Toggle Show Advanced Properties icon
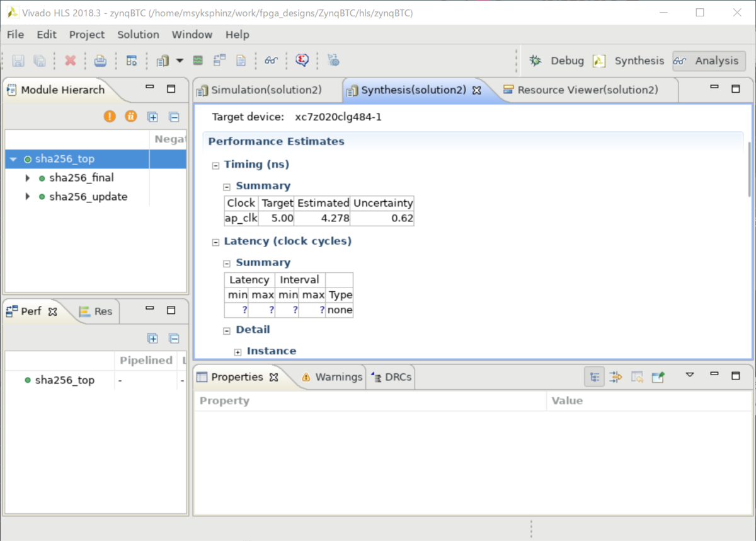756x541 pixels. [616, 377]
